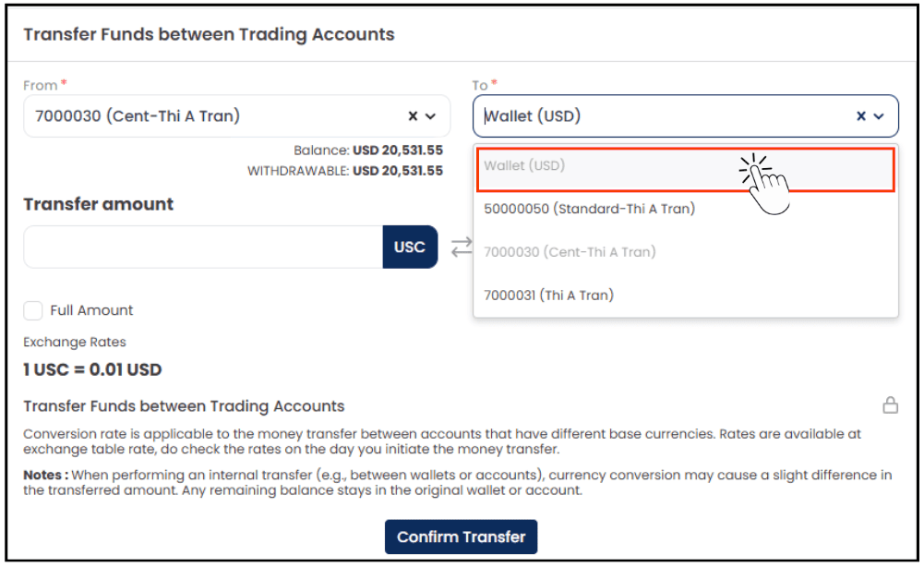This screenshot has width=924, height=567.
Task: Click the swap arrows icon
Action: click(462, 247)
